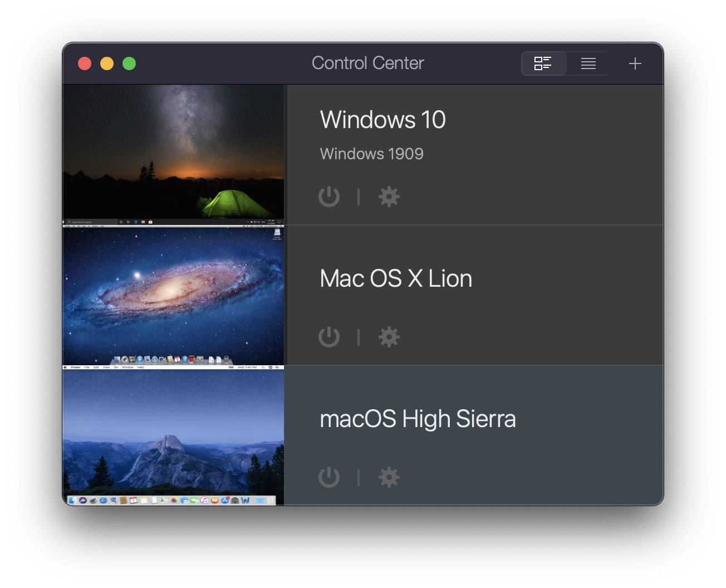Click the Windows 1909 subtitle
This screenshot has width=726, height=588.
[x=371, y=154]
